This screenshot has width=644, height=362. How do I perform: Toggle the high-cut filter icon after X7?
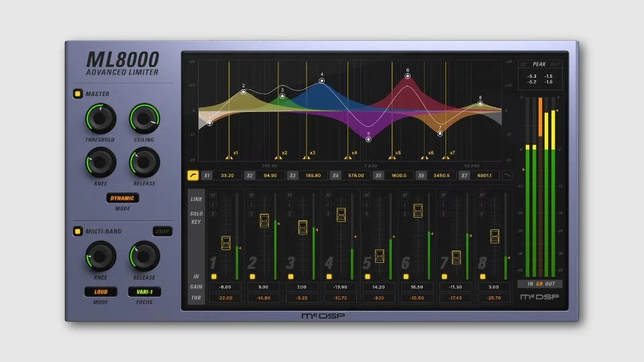507,175
